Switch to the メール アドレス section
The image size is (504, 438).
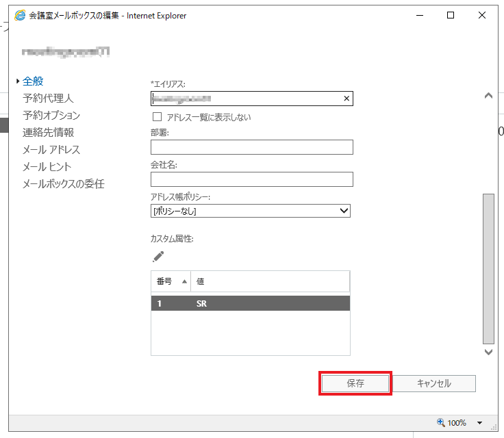[x=51, y=150]
